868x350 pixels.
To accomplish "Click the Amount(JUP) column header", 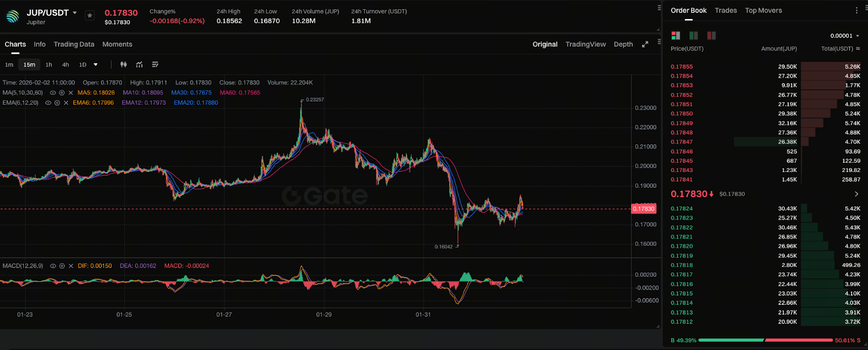I will pos(779,49).
